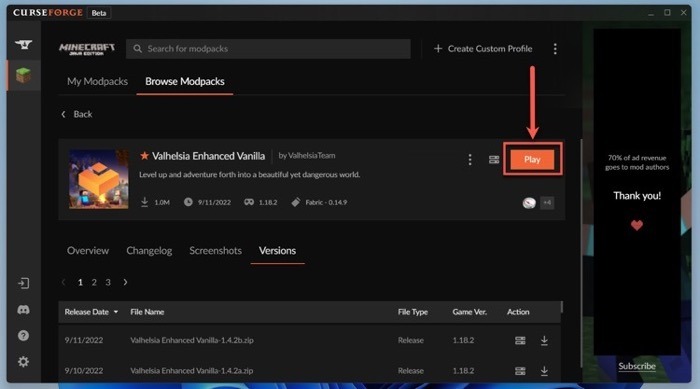
Task: Select page 2 of versions
Action: pyautogui.click(x=94, y=282)
